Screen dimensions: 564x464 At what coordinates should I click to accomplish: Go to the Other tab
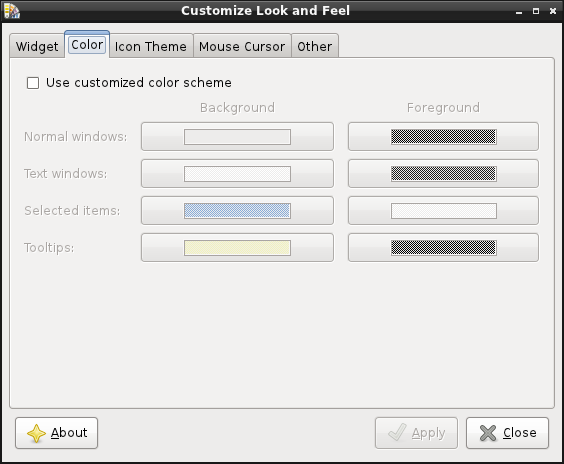coord(315,46)
